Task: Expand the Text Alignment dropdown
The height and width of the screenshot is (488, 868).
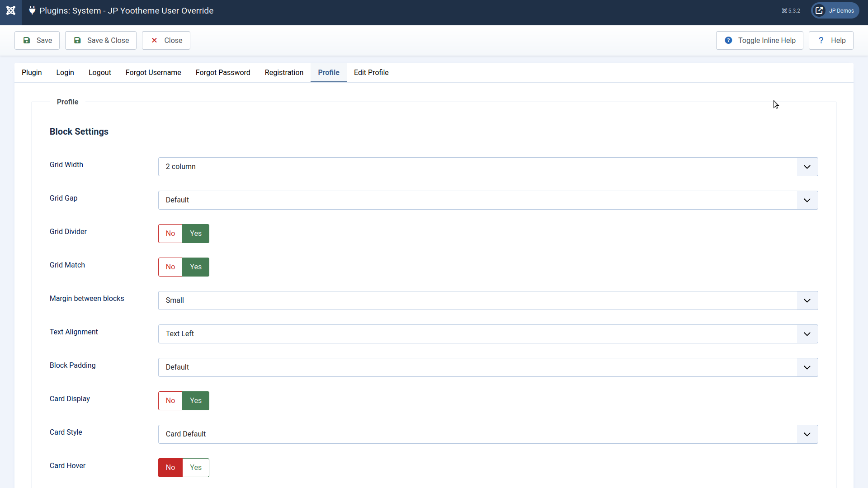Action: click(488, 334)
